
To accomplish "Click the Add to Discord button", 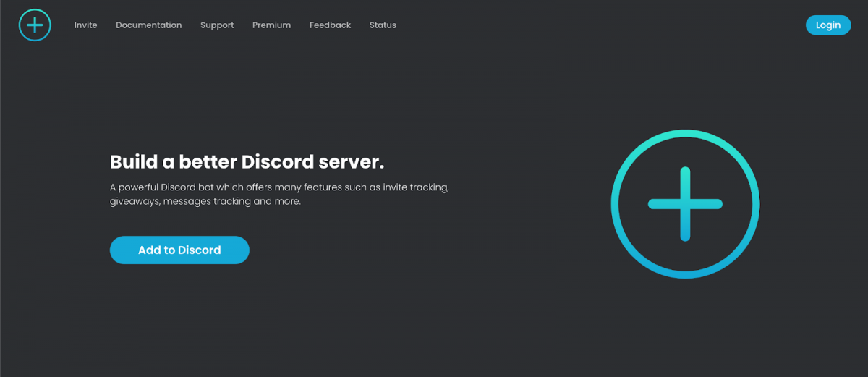I will [179, 250].
